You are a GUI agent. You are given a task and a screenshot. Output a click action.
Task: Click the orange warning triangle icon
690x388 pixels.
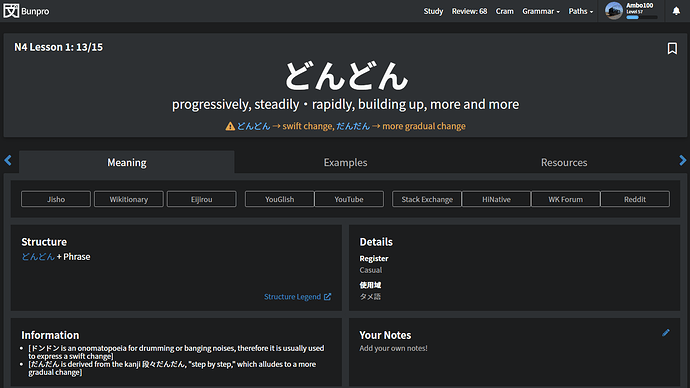click(x=230, y=126)
